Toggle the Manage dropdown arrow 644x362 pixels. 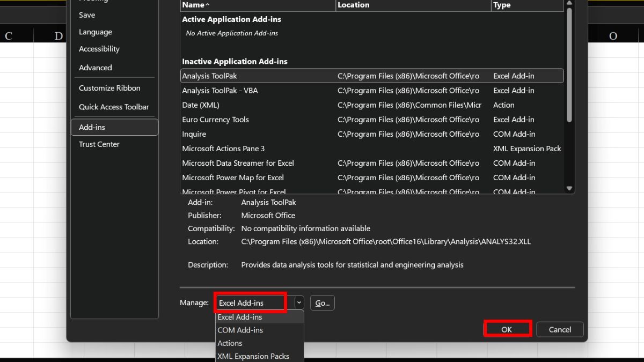pos(299,303)
